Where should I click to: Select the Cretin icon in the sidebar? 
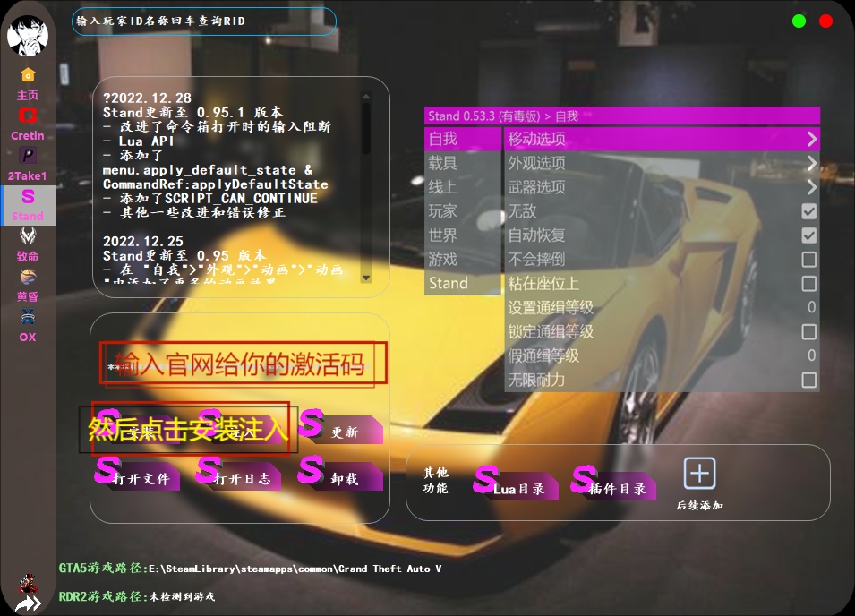click(28, 115)
